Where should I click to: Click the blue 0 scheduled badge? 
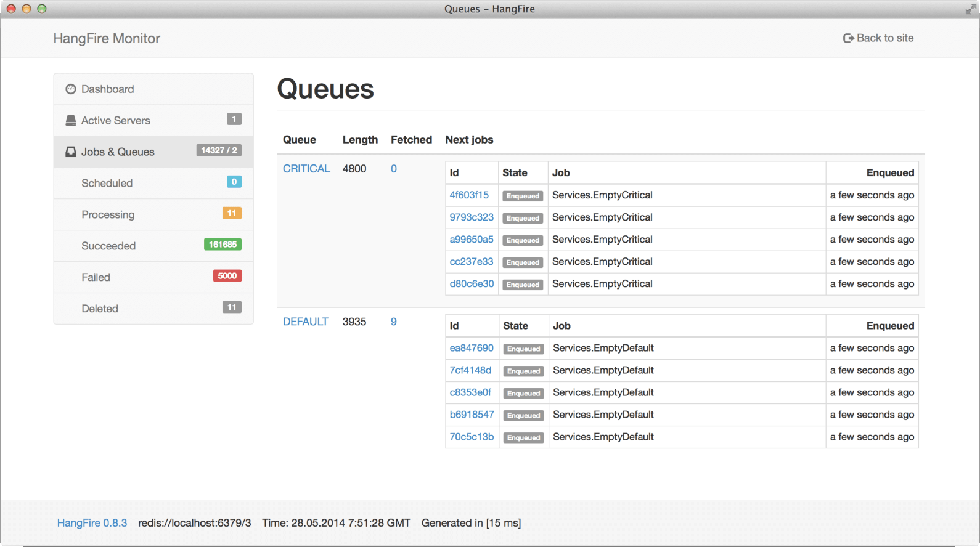point(234,182)
